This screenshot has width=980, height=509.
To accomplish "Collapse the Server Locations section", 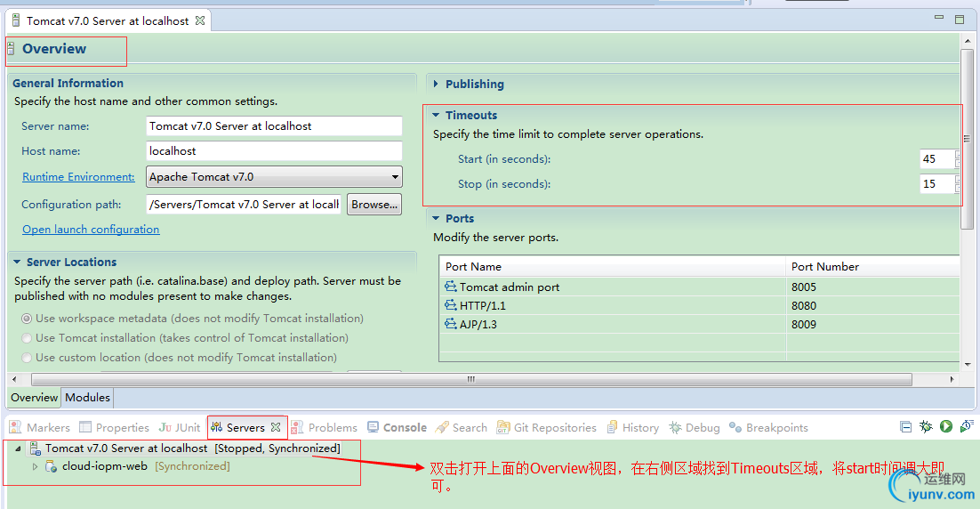I will click(x=18, y=262).
